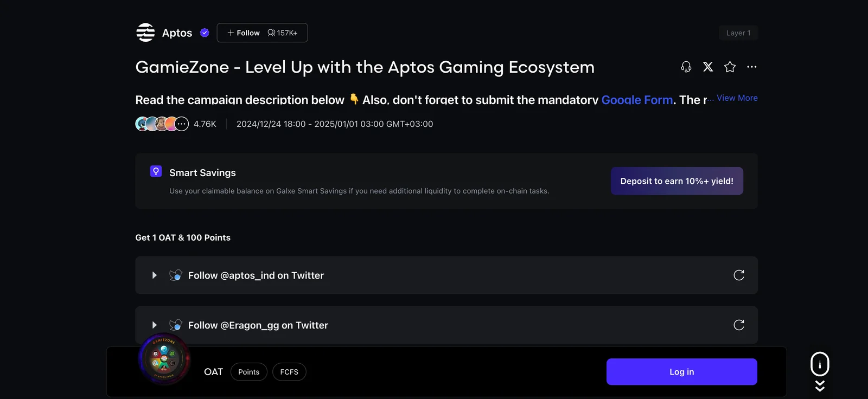Click the GamieZone campaign title
868x399 pixels.
pos(365,67)
